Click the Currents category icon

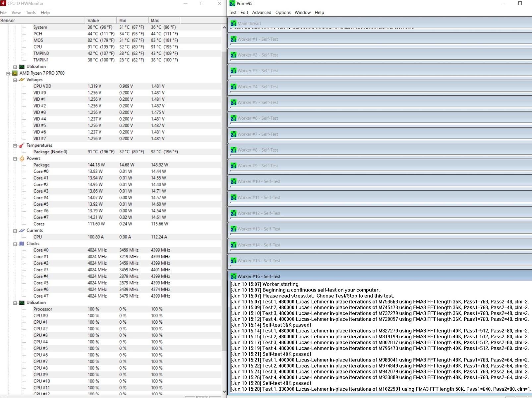(22, 231)
